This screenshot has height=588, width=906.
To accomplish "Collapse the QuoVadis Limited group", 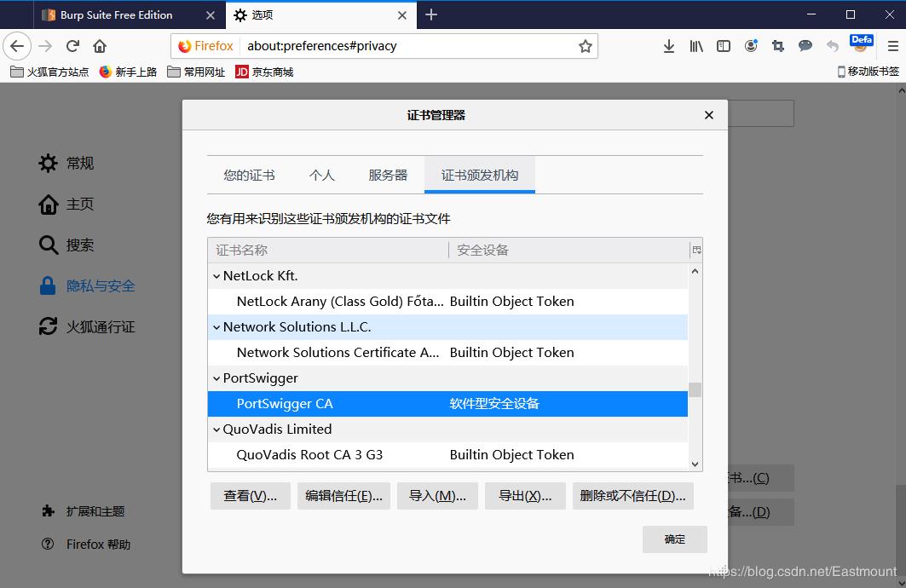I will [x=216, y=429].
